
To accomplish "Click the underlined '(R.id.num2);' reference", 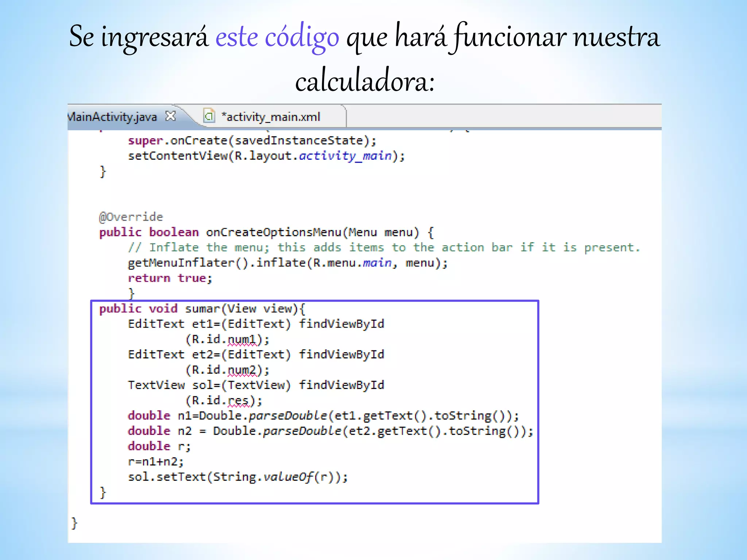I will (228, 370).
